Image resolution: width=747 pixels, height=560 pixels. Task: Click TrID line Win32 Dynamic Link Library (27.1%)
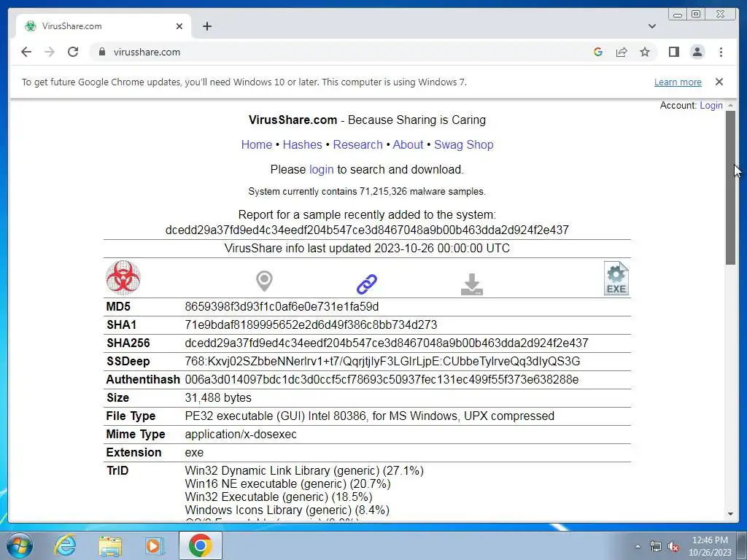pos(304,470)
